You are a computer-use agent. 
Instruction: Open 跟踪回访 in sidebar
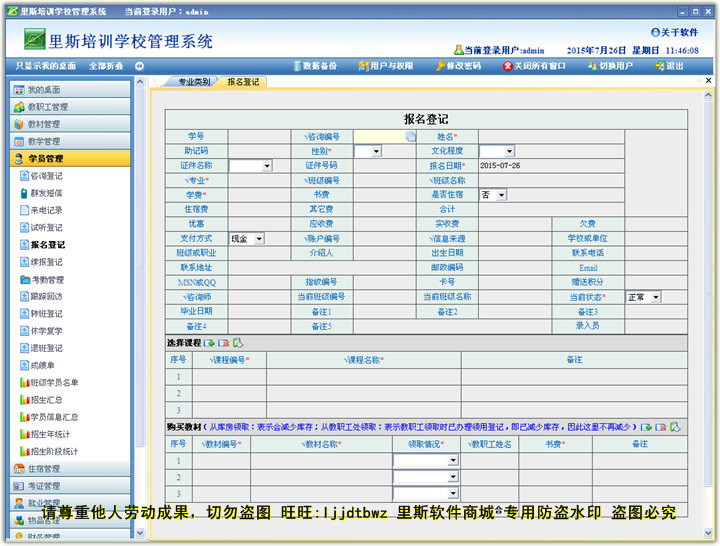[x=41, y=297]
